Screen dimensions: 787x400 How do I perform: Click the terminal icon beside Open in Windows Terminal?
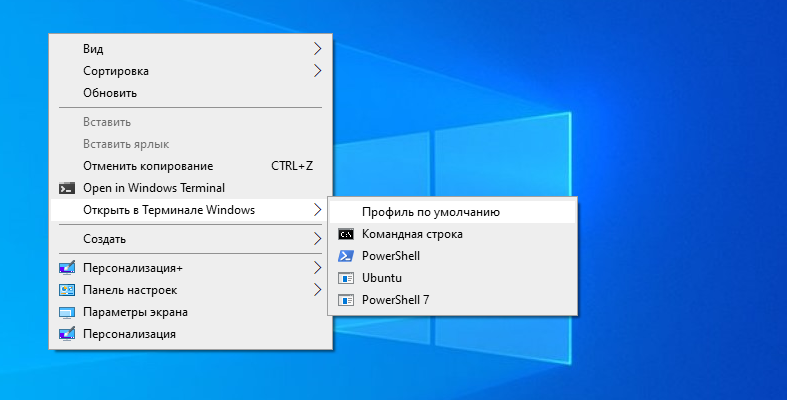coord(67,188)
